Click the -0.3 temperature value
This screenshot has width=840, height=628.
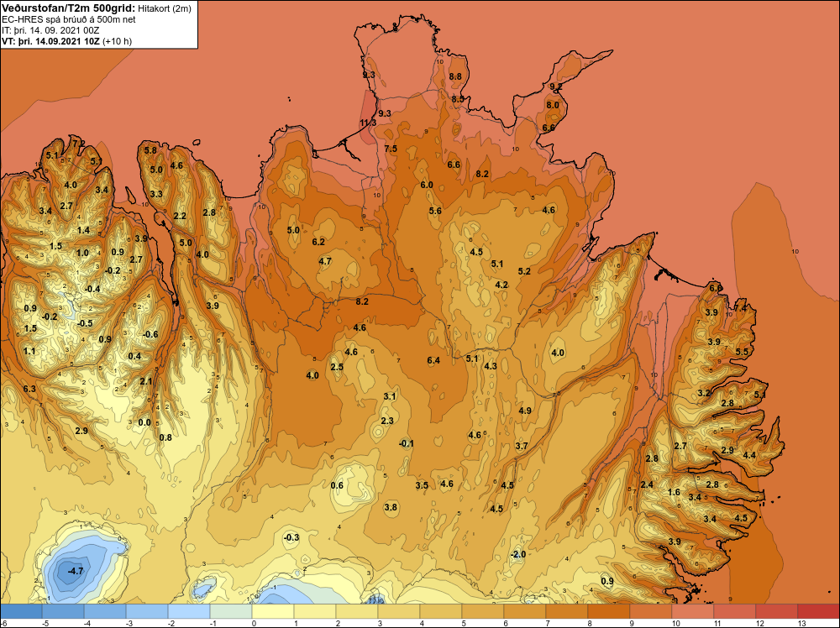coord(291,537)
